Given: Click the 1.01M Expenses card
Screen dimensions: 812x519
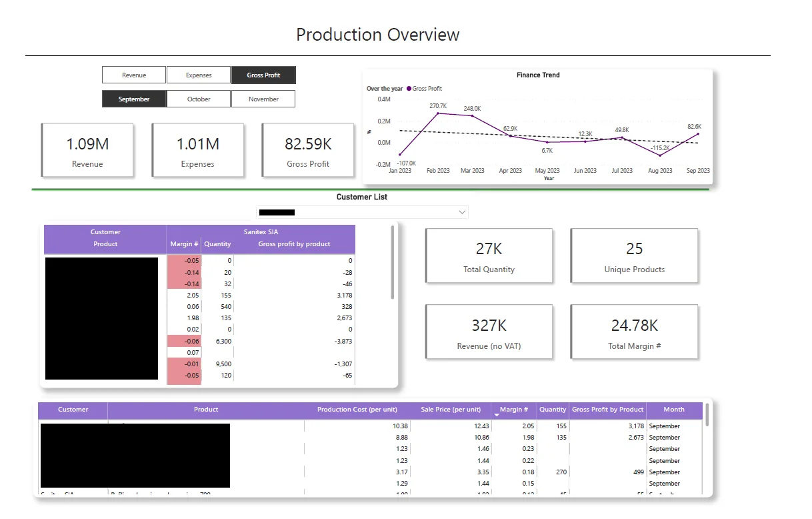Looking at the screenshot, I should tap(198, 150).
